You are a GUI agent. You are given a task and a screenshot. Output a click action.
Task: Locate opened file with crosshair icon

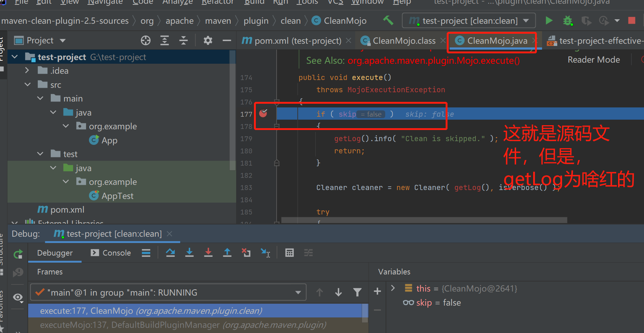click(x=146, y=40)
